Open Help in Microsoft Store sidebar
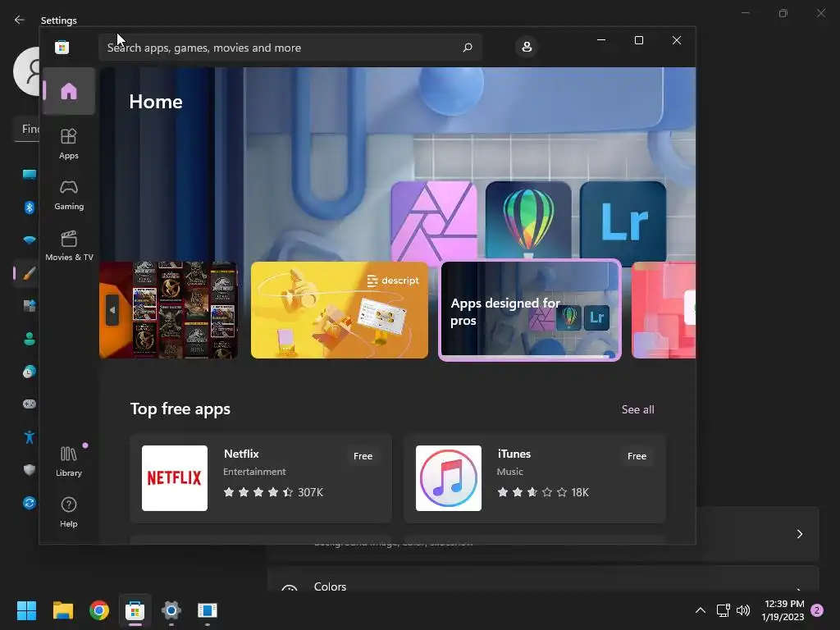This screenshot has height=630, width=840. [69, 512]
